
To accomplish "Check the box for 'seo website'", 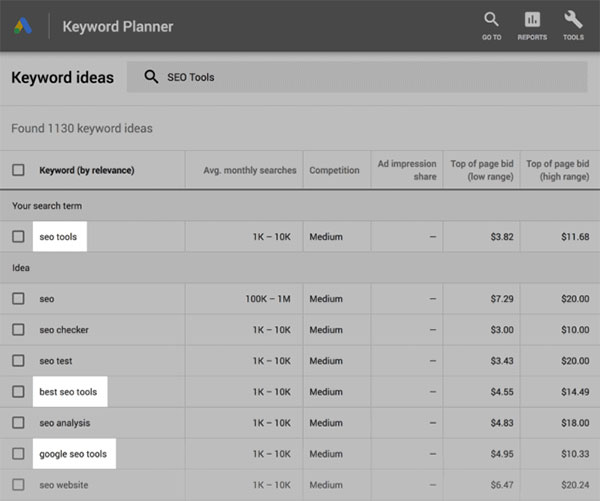I will (18, 485).
